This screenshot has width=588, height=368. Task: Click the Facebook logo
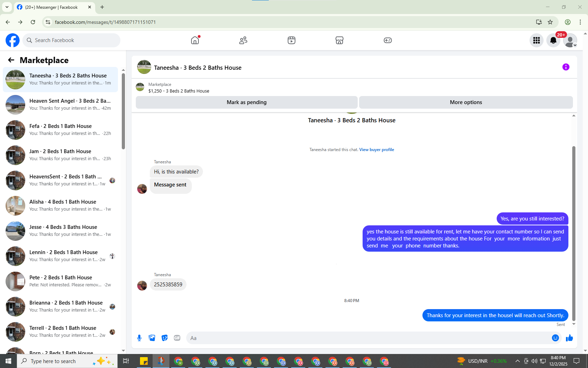tap(13, 40)
